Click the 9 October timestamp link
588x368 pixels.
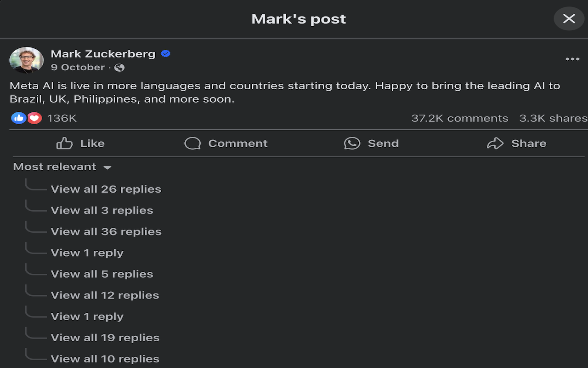(x=78, y=68)
